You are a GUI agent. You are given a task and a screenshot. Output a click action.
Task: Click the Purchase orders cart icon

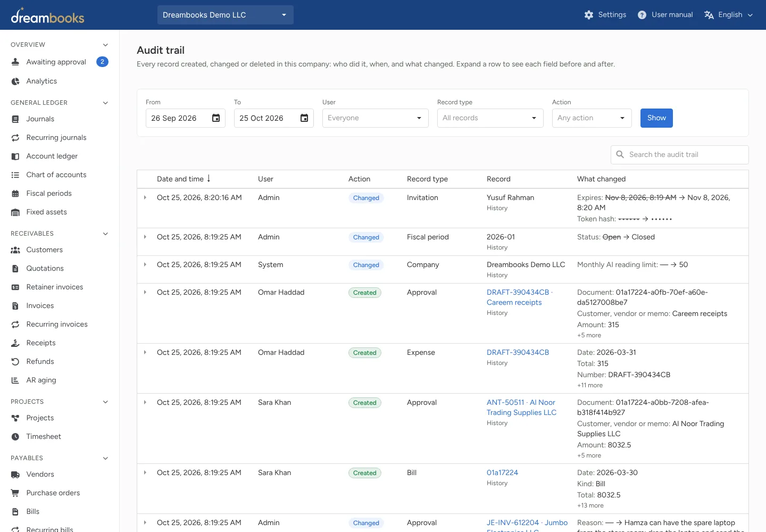pos(15,493)
